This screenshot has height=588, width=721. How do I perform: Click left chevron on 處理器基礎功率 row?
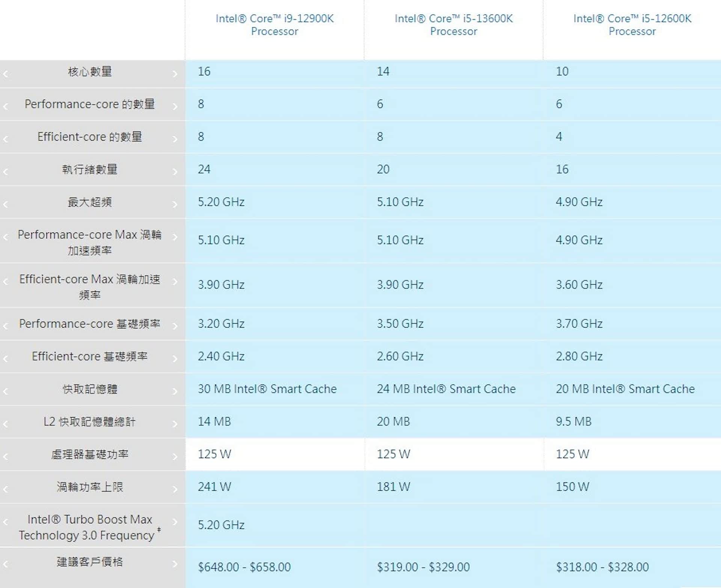(x=6, y=457)
